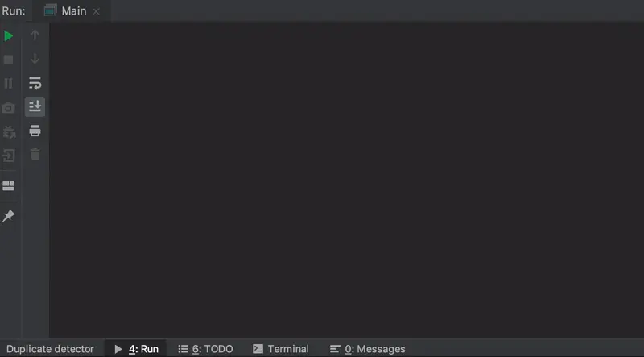
Task: Close the Main run tab
Action: click(x=96, y=11)
